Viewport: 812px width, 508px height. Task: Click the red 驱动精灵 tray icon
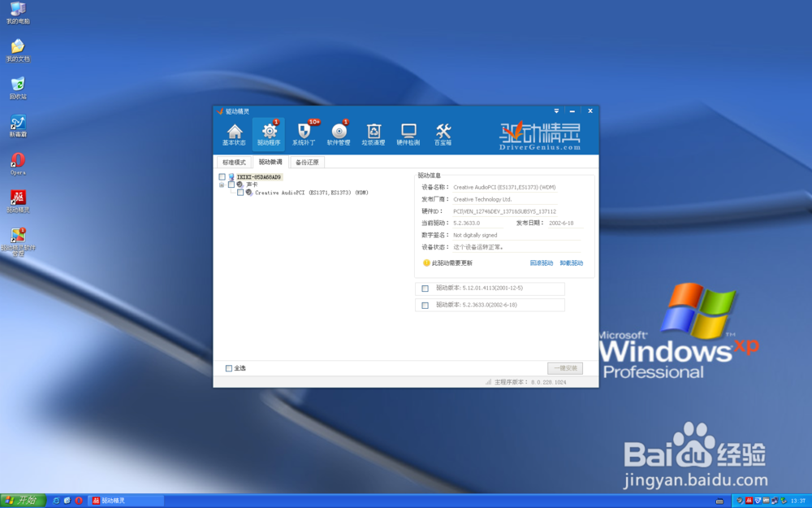[x=749, y=500]
